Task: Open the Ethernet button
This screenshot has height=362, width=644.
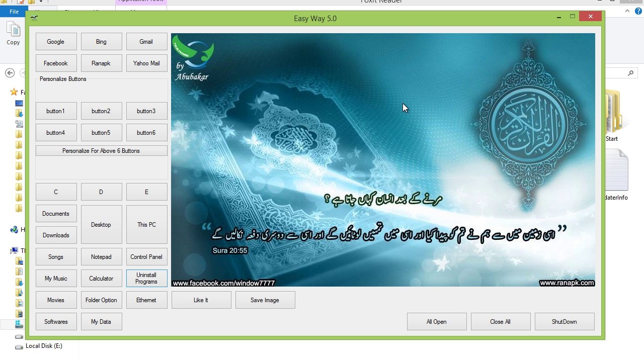Action: point(146,300)
